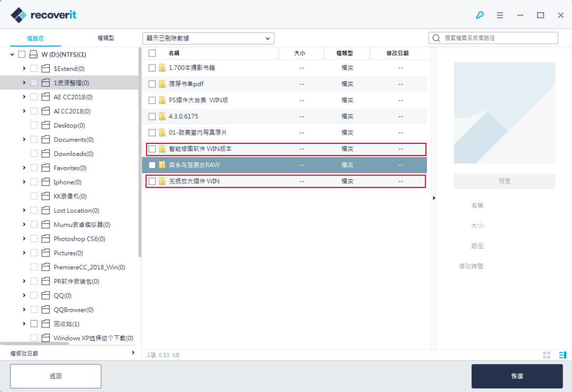This screenshot has width=572, height=392.
Task: Click the preview placeholder image
Action: pyautogui.click(x=504, y=113)
